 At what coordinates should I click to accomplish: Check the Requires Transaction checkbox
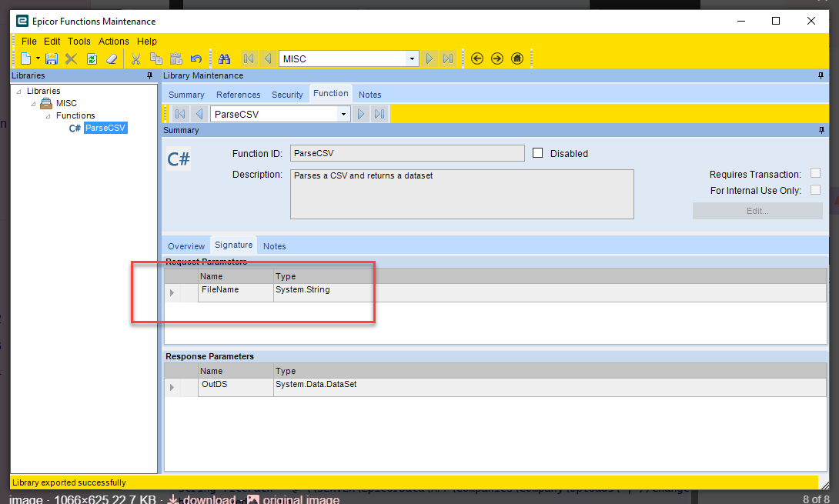[815, 173]
